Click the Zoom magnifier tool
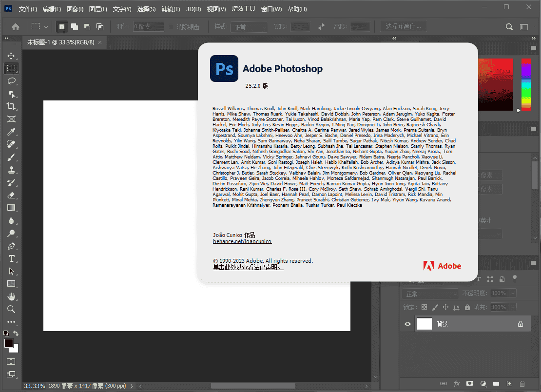 (x=11, y=309)
